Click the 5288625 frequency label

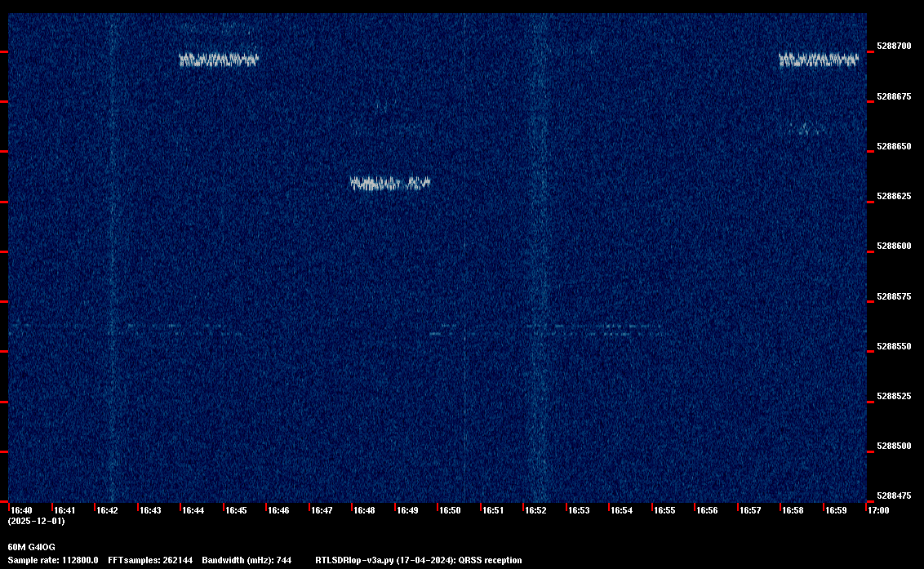[x=894, y=197]
